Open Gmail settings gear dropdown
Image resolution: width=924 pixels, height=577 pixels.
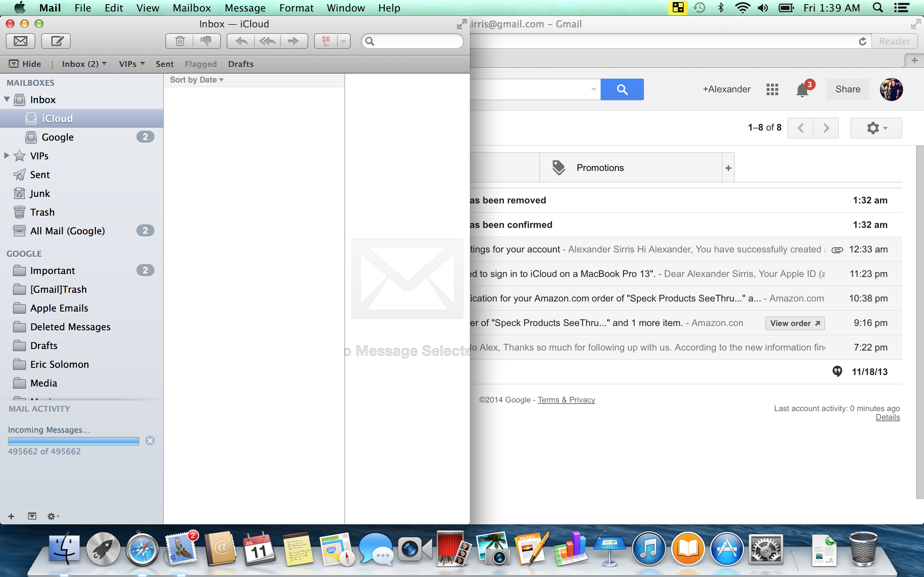coord(876,128)
